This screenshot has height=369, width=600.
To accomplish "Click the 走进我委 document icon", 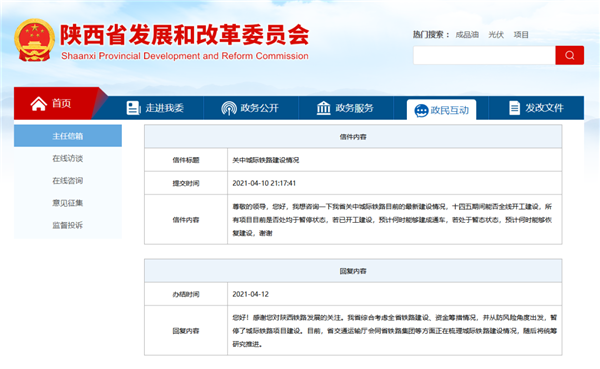I will (x=133, y=108).
